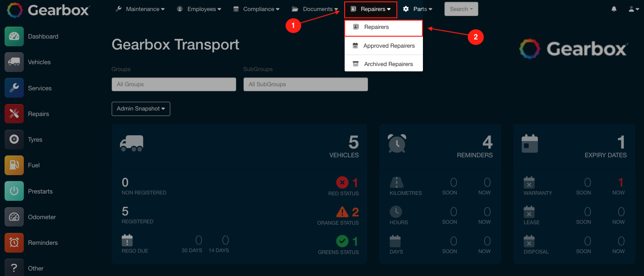Click the total vehicles count 5
The height and width of the screenshot is (276, 644).
tap(353, 143)
